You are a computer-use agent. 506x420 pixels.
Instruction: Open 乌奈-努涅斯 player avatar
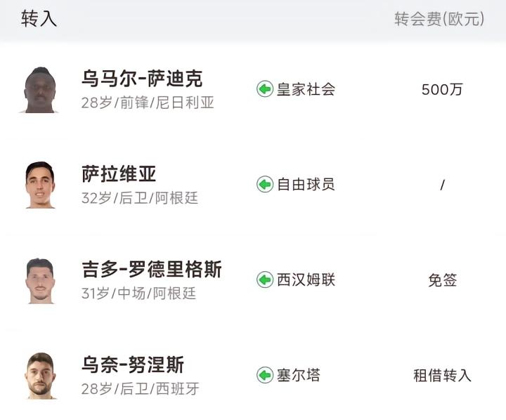pos(40,376)
